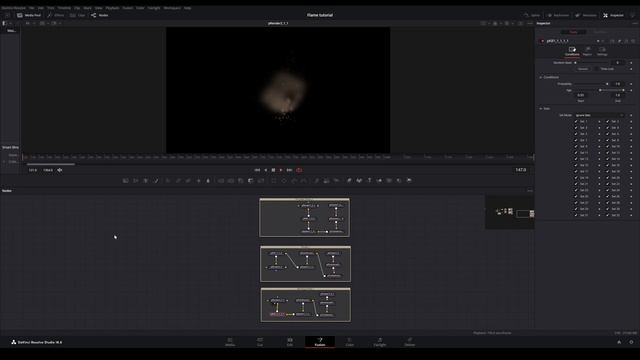
Task: Click the Random Seed slider
Action: (x=591, y=63)
